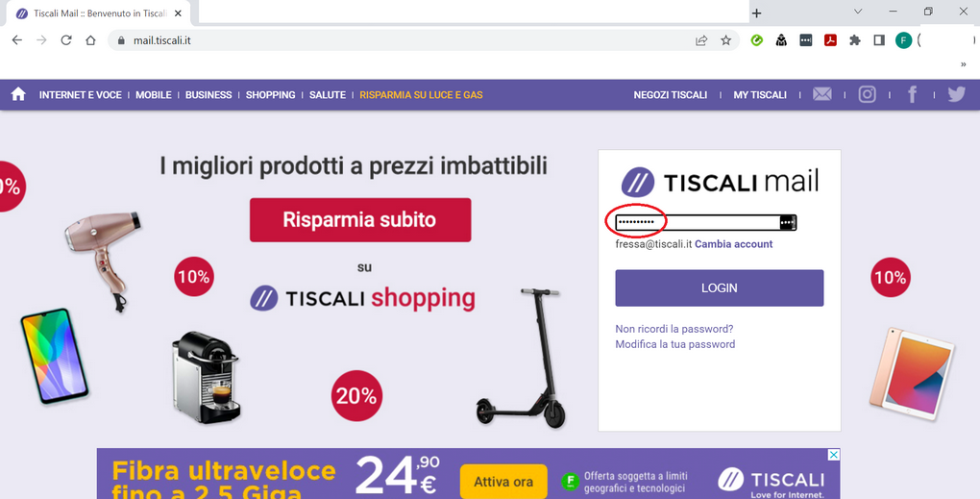
Task: Expand hidden bookmarks with double chevron
Action: tap(963, 63)
